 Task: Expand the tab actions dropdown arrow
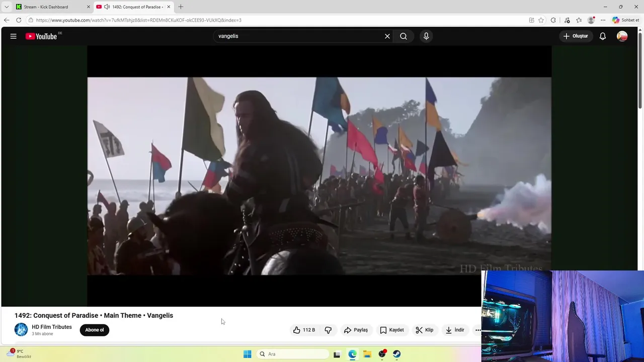pyautogui.click(x=7, y=7)
